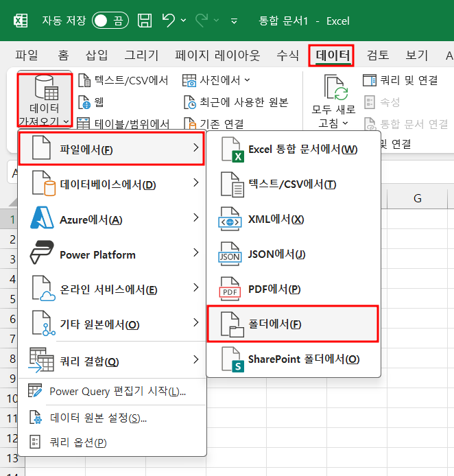Click the undo arrow icon
Image resolution: width=454 pixels, height=476 pixels.
click(x=169, y=21)
